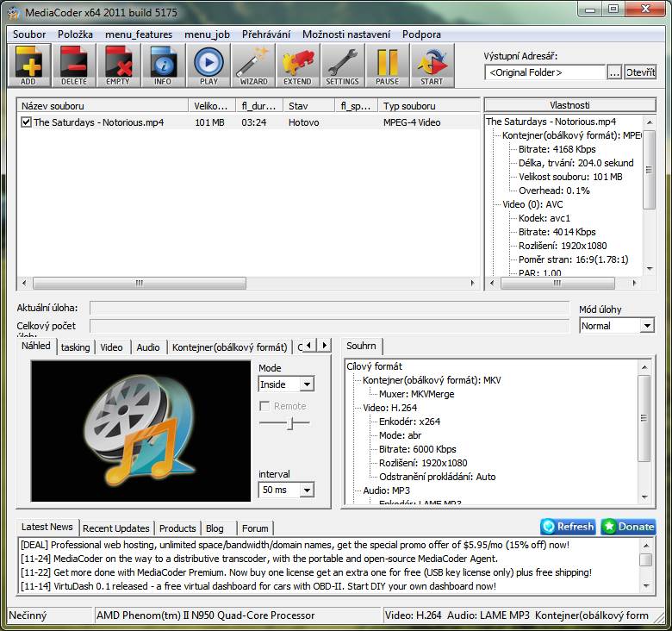Click the [DEAL] web hosting news line
The width and height of the screenshot is (672, 631).
295,545
